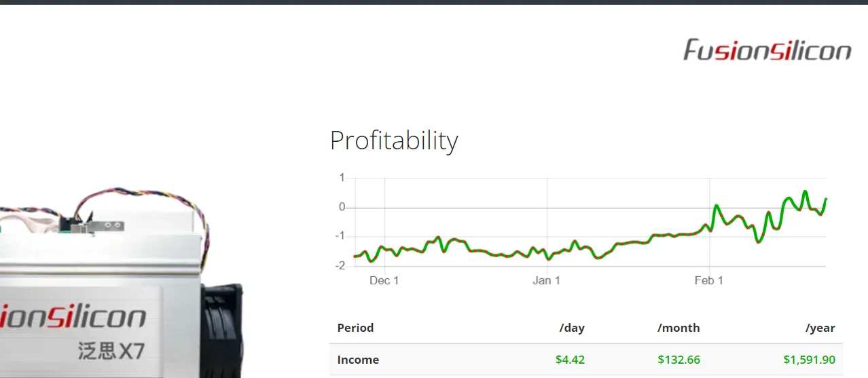
Task: Click the chart's 0 value axis label
Action: click(342, 207)
